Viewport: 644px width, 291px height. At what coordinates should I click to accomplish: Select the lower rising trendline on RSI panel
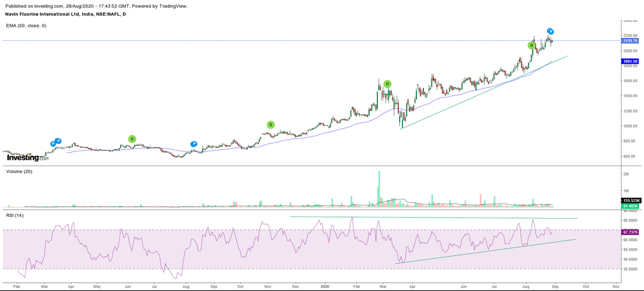tap(486, 251)
